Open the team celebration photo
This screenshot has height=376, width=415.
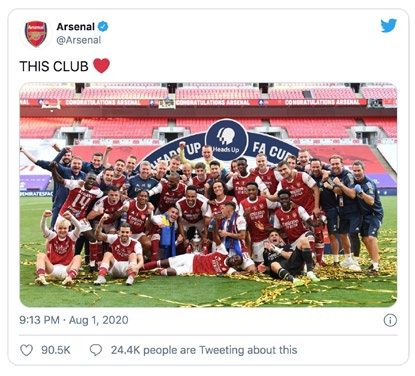(208, 195)
